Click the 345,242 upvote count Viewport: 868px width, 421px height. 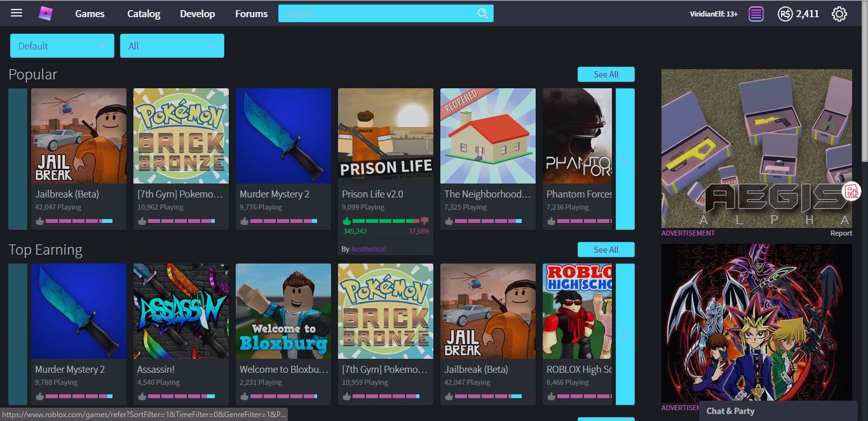click(355, 232)
